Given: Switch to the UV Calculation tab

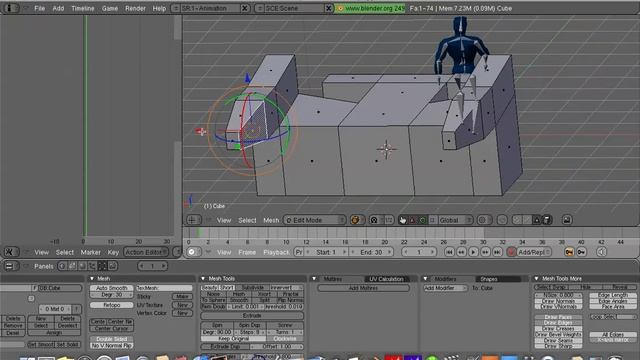Looking at the screenshot, I should (x=386, y=279).
